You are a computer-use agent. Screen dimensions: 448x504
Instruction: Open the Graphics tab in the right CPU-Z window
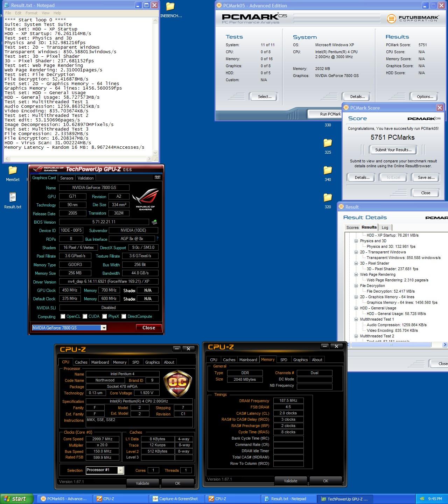coord(300,360)
